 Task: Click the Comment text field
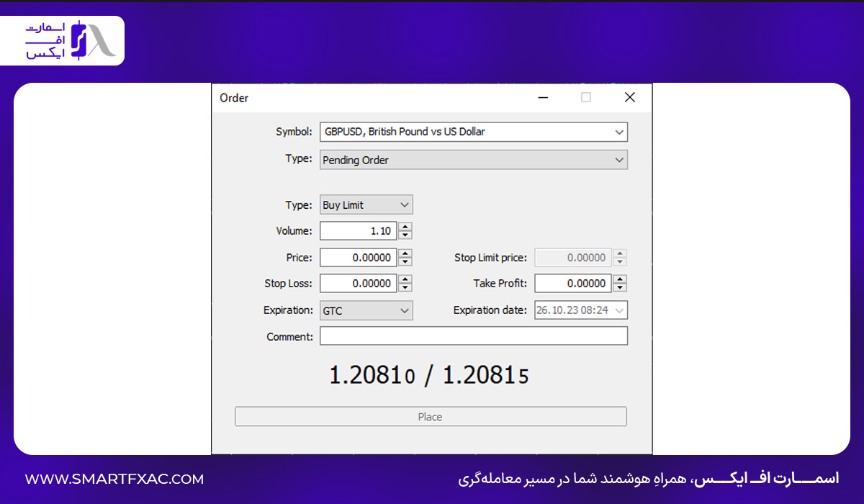point(474,336)
